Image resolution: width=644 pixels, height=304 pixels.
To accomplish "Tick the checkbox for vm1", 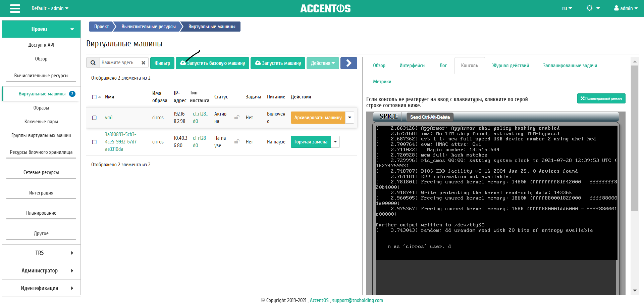I will (x=94, y=118).
